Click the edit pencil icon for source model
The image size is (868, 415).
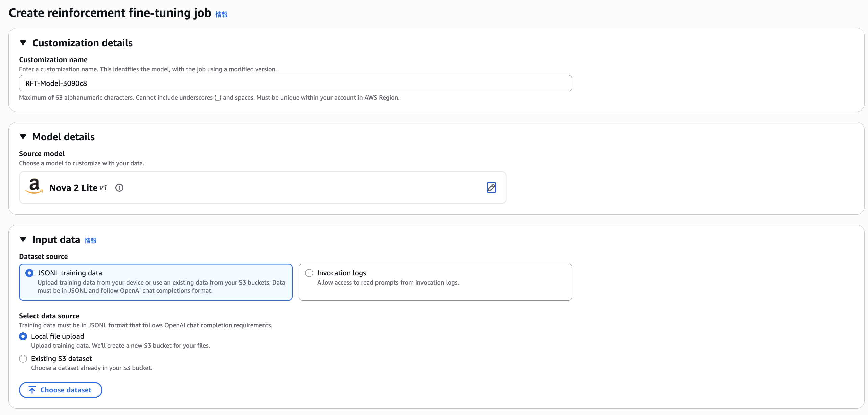pos(491,188)
